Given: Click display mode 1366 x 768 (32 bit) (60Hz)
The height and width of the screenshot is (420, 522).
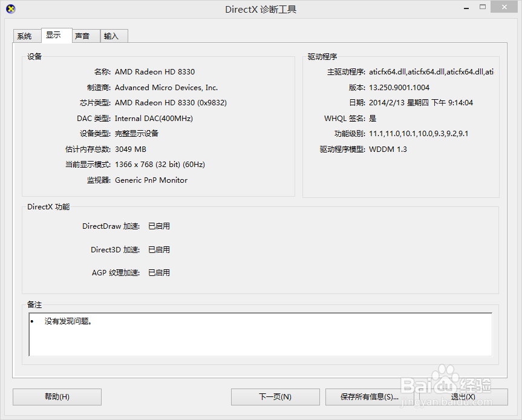Looking at the screenshot, I should coord(160,165).
